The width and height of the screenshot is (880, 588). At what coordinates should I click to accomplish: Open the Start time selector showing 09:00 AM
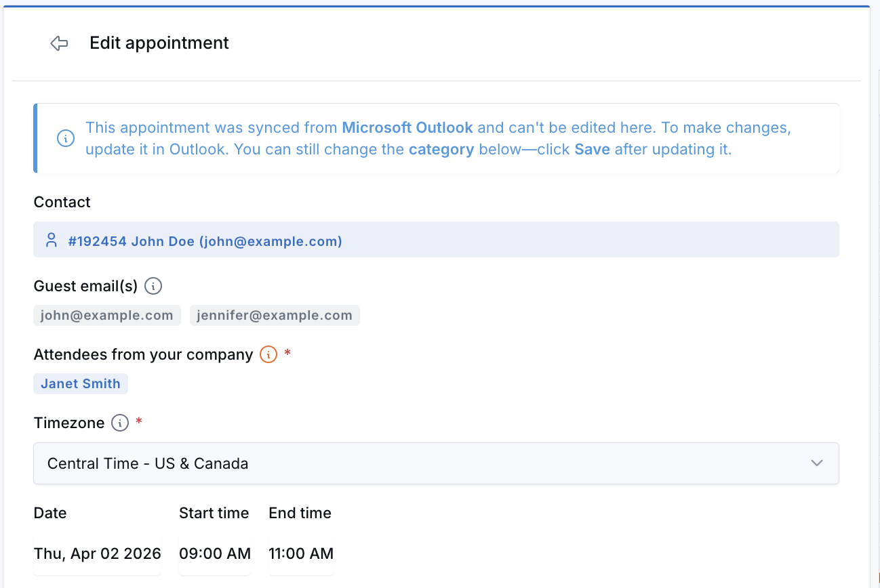(x=215, y=553)
